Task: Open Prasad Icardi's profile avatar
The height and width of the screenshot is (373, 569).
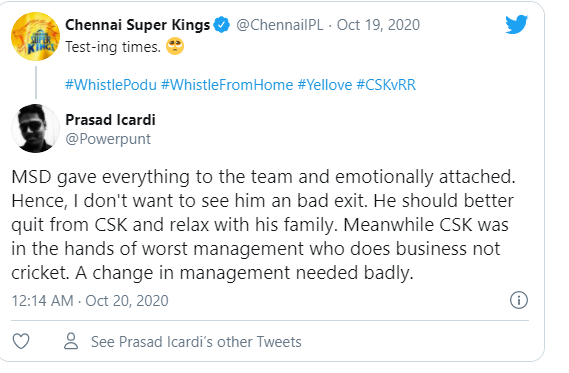Action: pyautogui.click(x=35, y=128)
